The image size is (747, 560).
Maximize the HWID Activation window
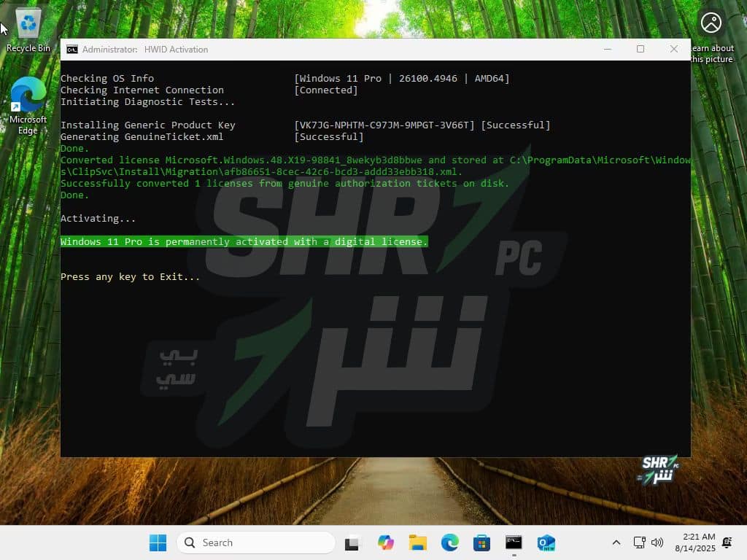pos(640,49)
